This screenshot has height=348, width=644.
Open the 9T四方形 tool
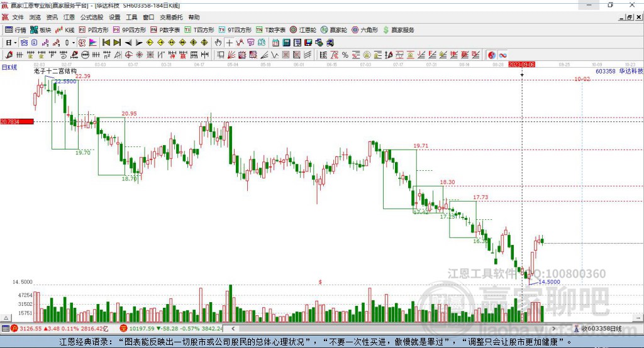(235, 30)
